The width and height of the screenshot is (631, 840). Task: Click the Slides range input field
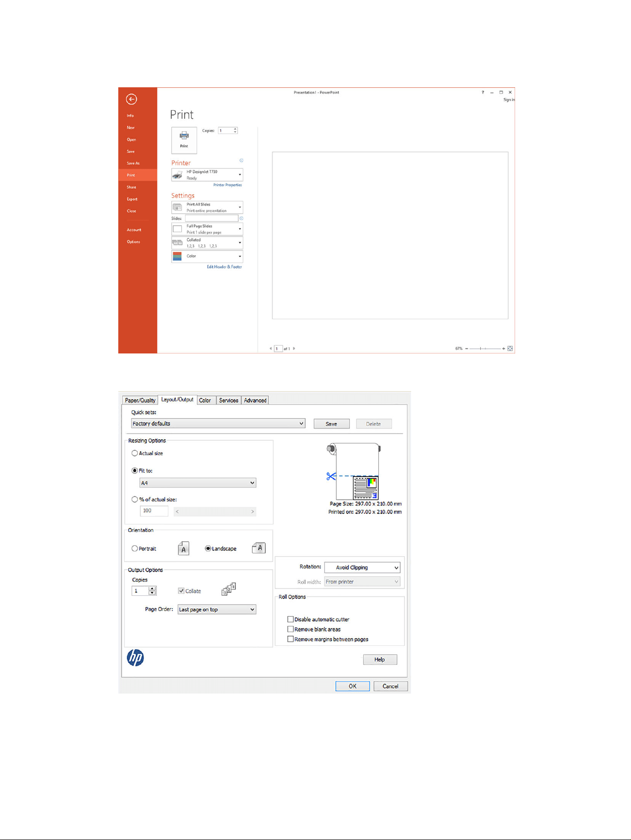coord(211,218)
